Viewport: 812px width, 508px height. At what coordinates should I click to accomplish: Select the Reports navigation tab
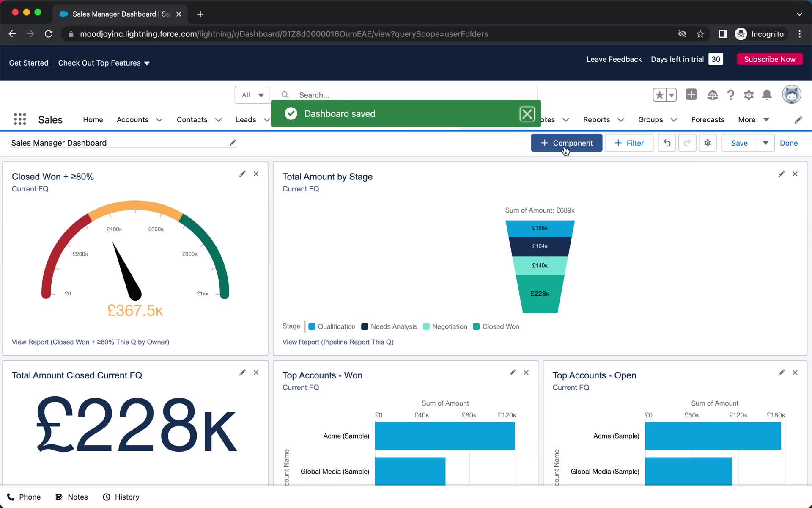click(x=596, y=119)
